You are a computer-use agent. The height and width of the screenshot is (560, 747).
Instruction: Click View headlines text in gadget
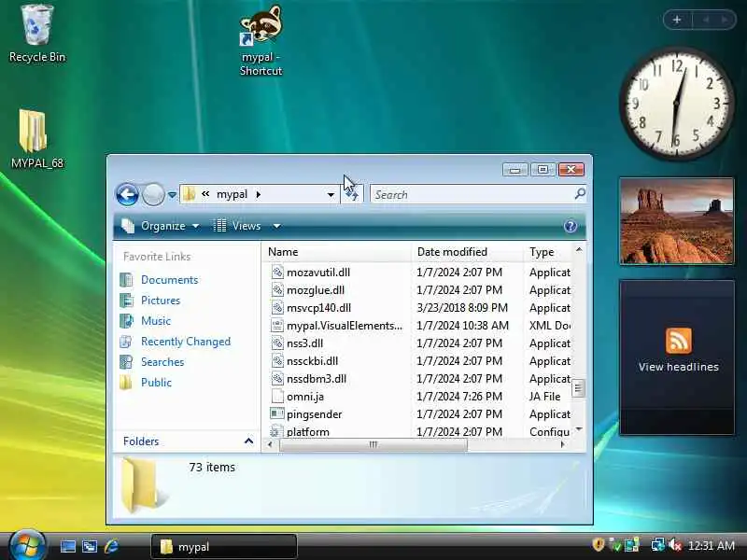click(x=679, y=367)
